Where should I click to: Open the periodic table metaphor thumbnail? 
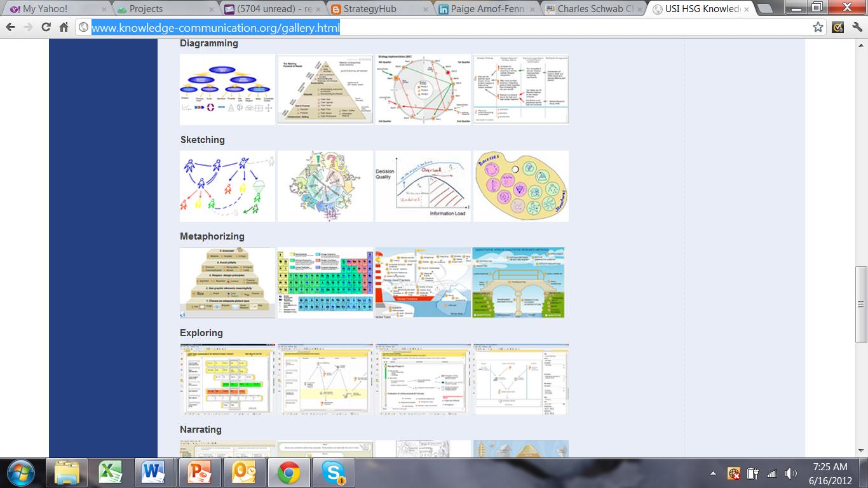point(325,282)
